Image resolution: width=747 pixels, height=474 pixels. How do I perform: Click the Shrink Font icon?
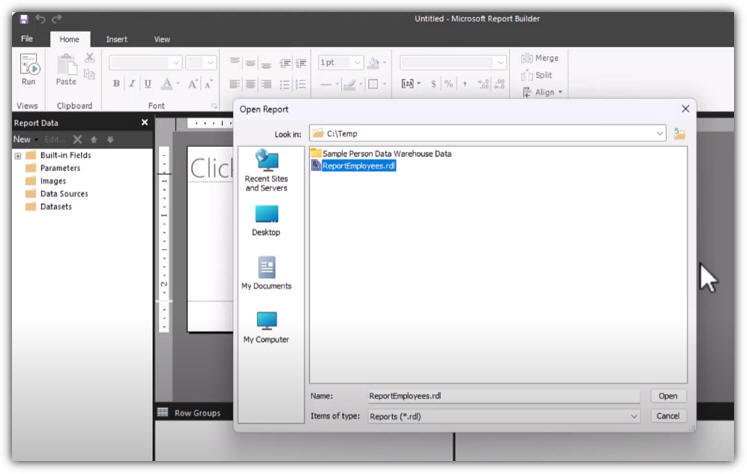tap(209, 84)
